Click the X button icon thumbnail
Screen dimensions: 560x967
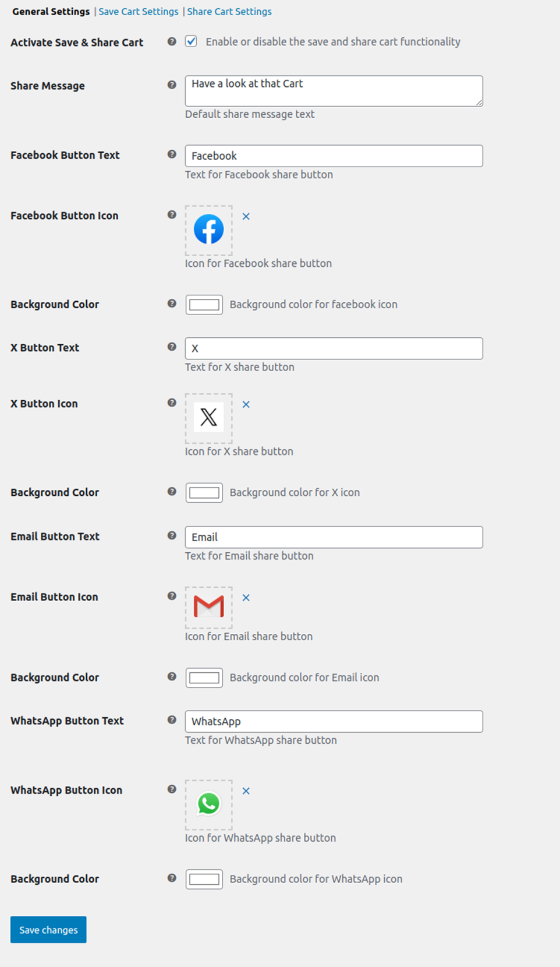(x=208, y=418)
